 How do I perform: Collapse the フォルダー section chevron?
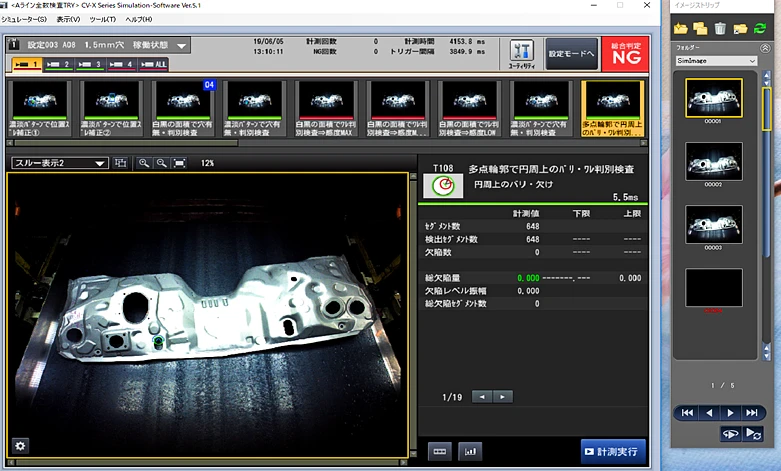[765, 48]
